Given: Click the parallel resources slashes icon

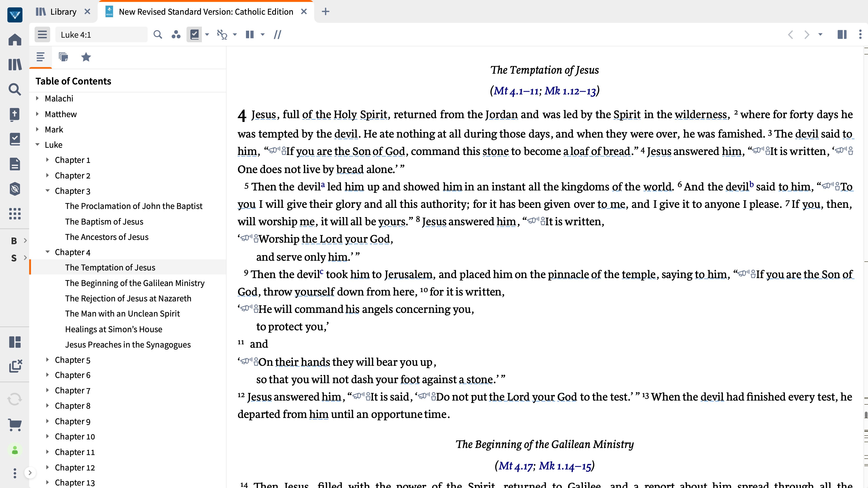Looking at the screenshot, I should pos(277,34).
